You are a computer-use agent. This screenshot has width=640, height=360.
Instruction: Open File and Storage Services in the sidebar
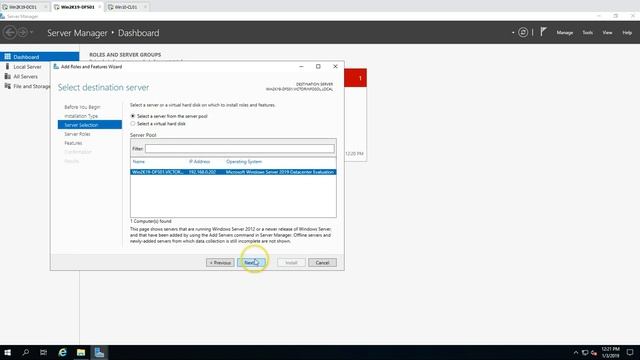pyautogui.click(x=31, y=86)
